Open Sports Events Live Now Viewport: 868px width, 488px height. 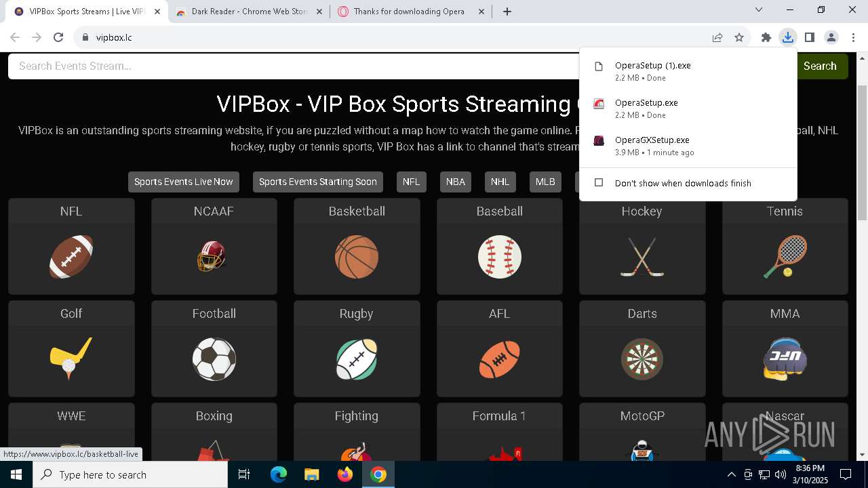(x=183, y=182)
